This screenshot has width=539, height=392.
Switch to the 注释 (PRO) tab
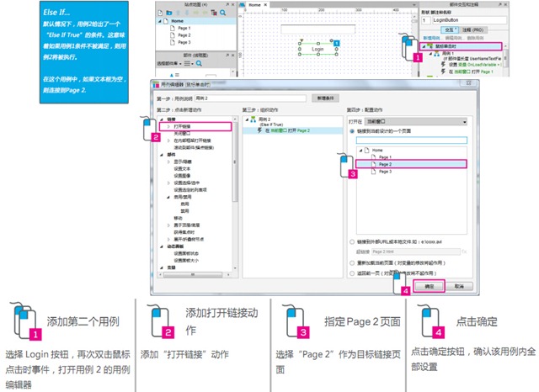click(x=472, y=30)
